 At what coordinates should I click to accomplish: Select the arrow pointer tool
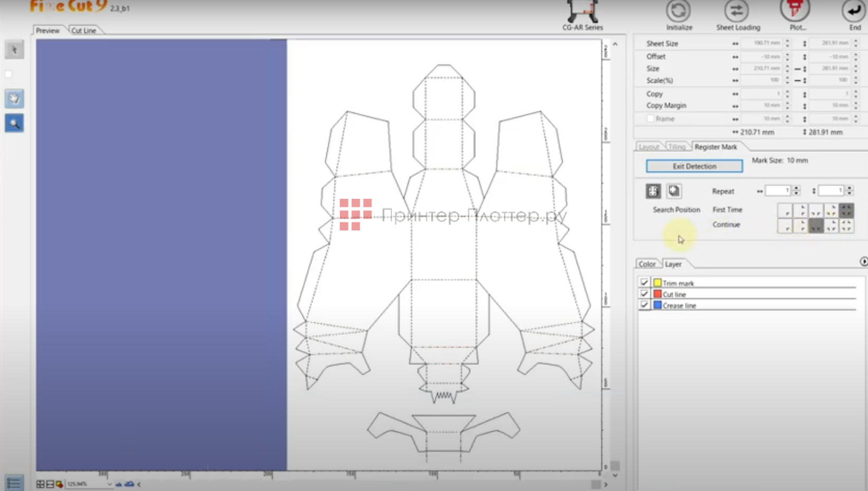coord(14,50)
